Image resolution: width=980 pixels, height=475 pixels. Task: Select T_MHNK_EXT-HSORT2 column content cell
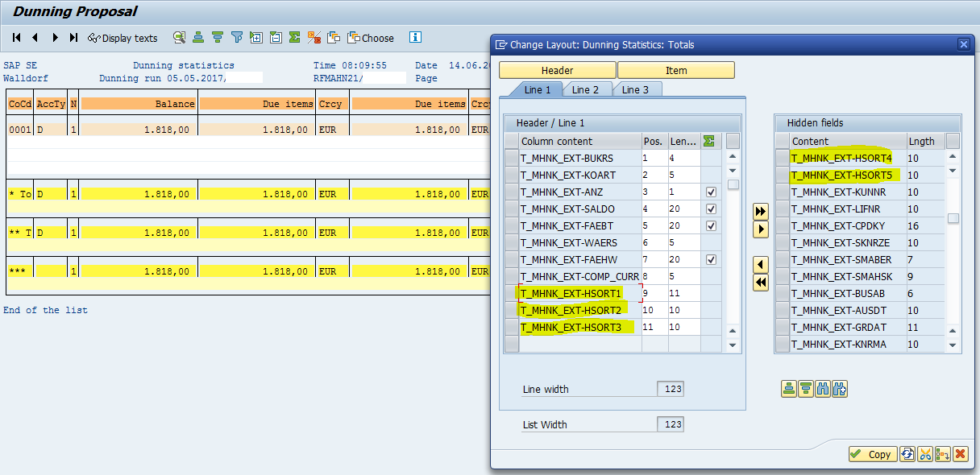[580, 311]
